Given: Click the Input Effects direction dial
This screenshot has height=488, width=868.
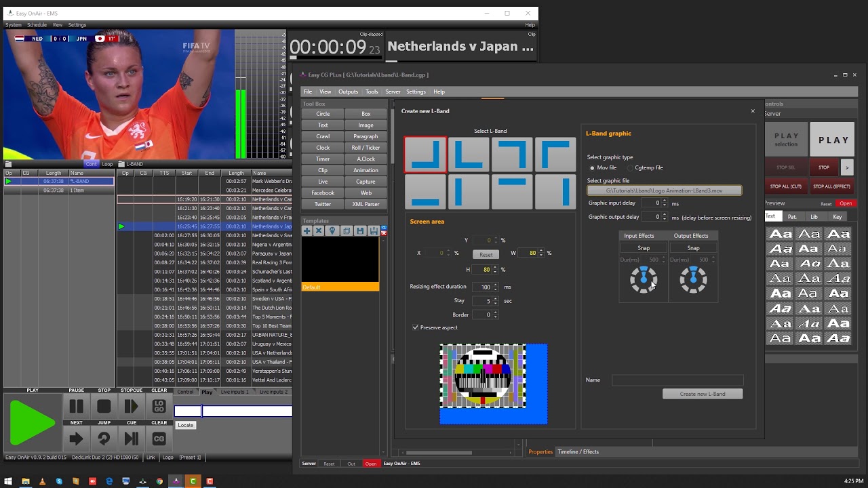Looking at the screenshot, I should tap(643, 279).
